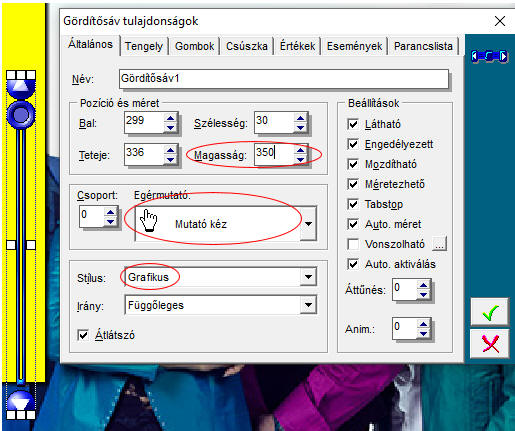
Task: Enable the Vonszolható checkbox
Action: [353, 244]
